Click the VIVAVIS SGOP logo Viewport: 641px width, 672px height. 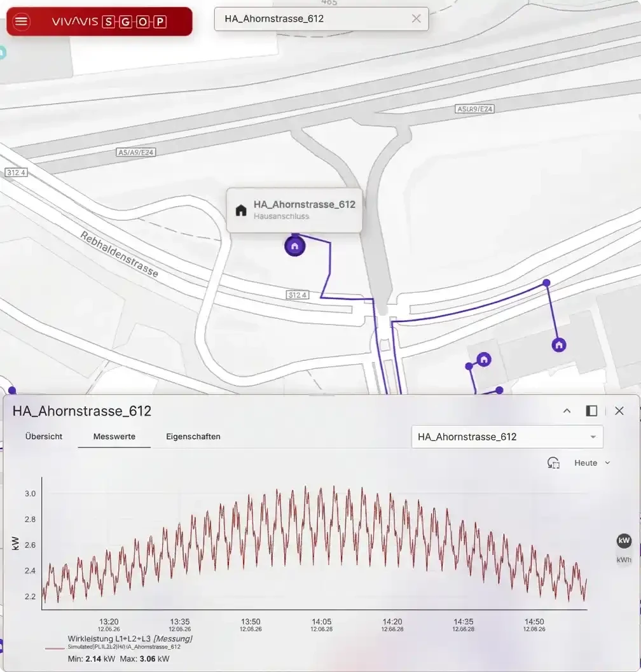click(109, 22)
